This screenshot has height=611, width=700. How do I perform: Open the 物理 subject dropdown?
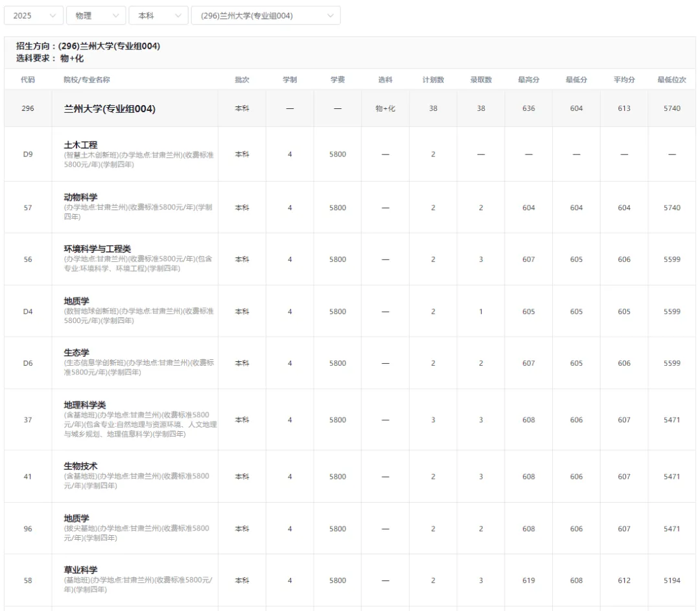coord(95,16)
